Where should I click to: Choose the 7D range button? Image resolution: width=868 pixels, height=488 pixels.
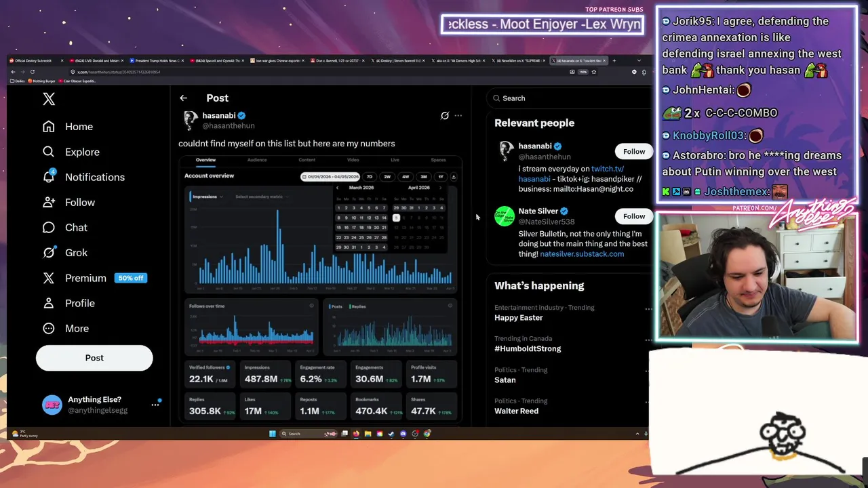[370, 177]
